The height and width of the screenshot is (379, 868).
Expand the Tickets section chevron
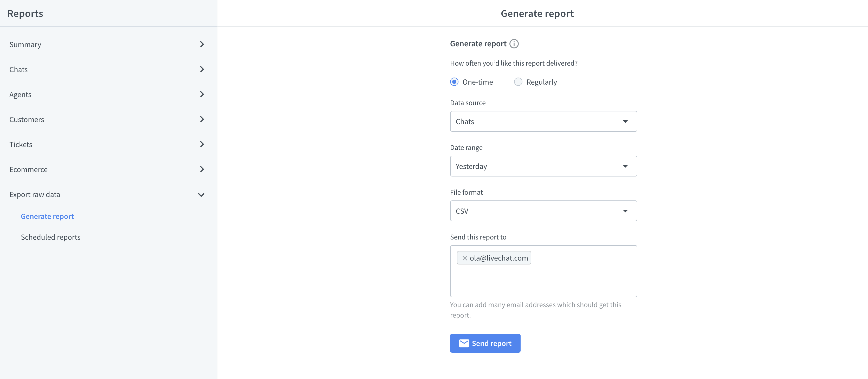click(x=202, y=144)
